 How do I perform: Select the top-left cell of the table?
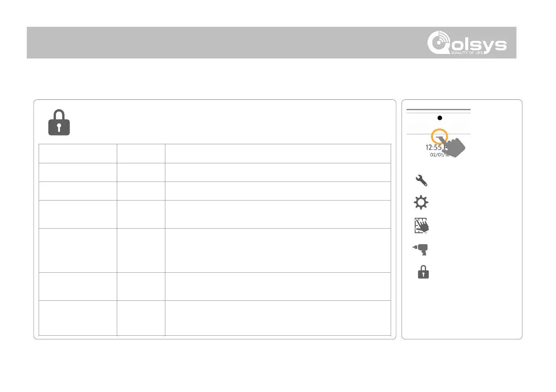78,153
